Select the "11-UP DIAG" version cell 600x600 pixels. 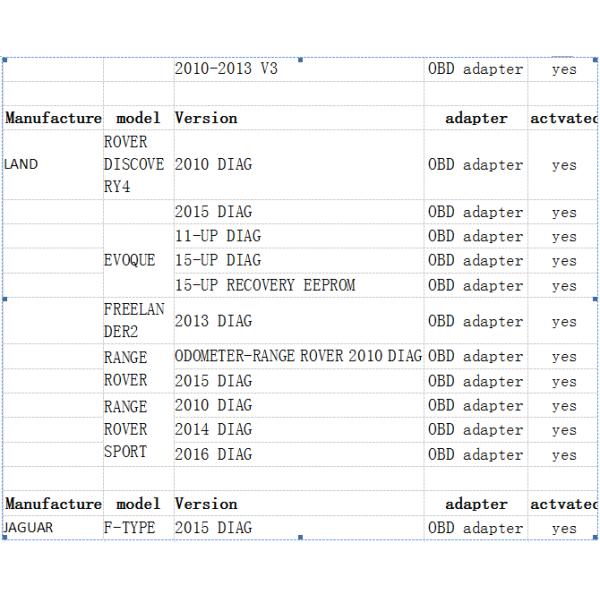pyautogui.click(x=217, y=236)
